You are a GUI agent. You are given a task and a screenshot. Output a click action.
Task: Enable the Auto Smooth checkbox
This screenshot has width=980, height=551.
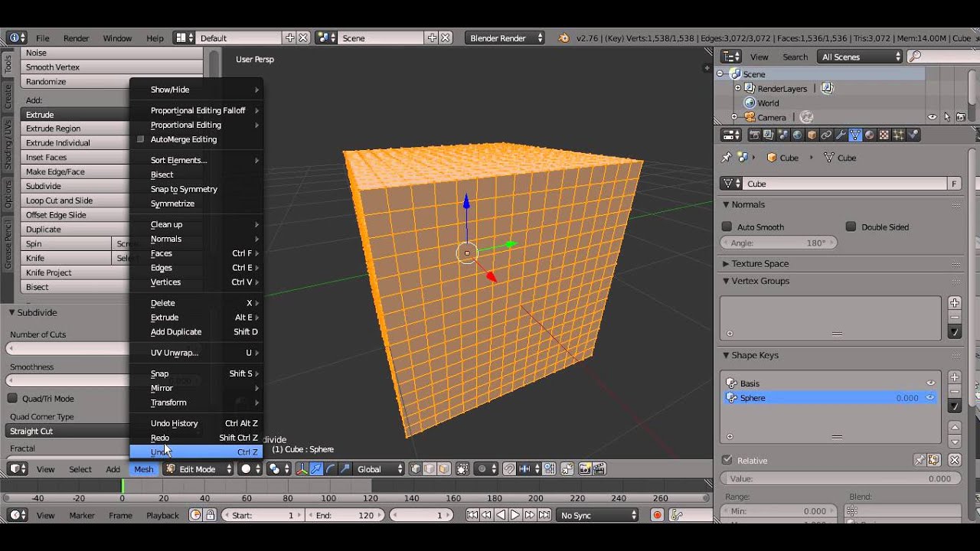[x=727, y=227]
